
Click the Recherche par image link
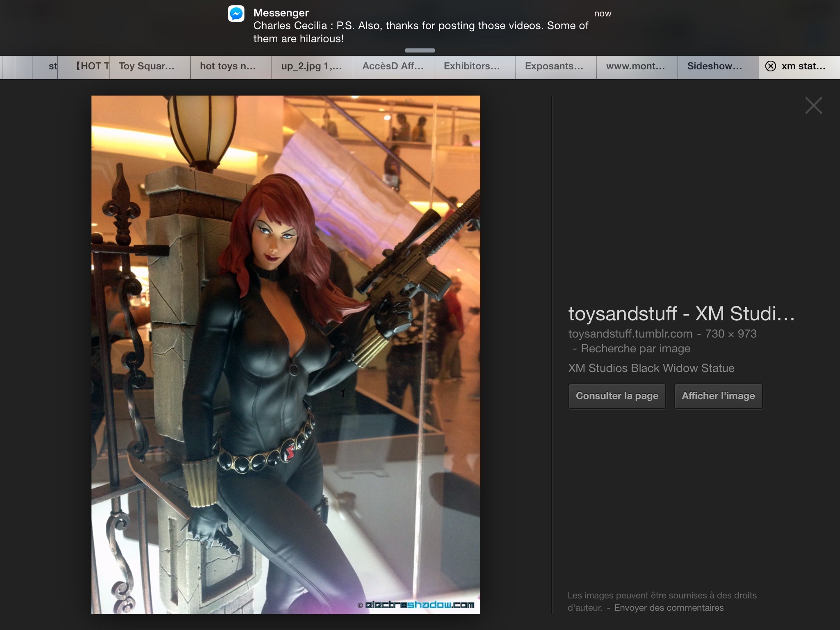[x=635, y=349]
